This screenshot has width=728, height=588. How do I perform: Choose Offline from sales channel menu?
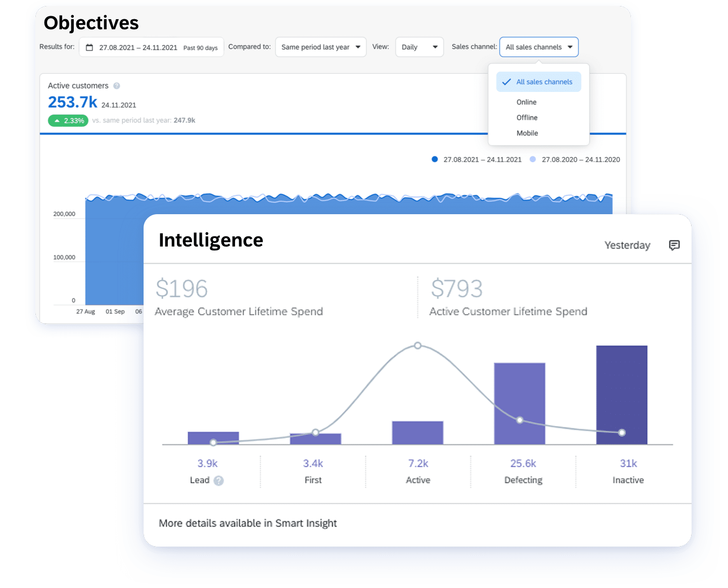point(527,118)
